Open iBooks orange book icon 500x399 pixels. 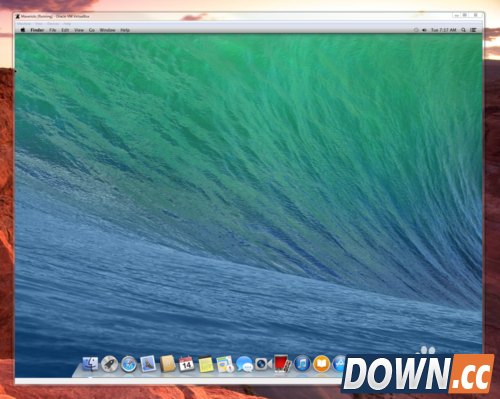321,364
